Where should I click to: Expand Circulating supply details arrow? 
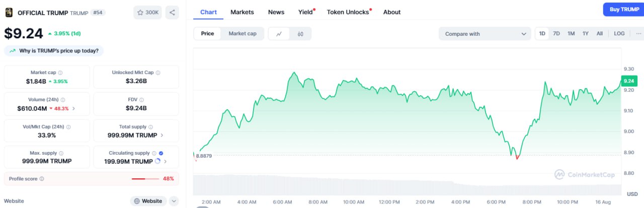[x=166, y=162]
